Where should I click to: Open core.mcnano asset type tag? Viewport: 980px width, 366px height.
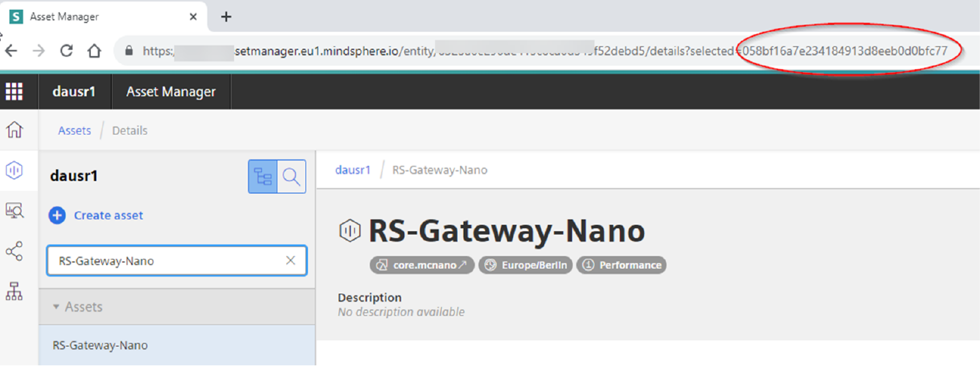point(422,265)
